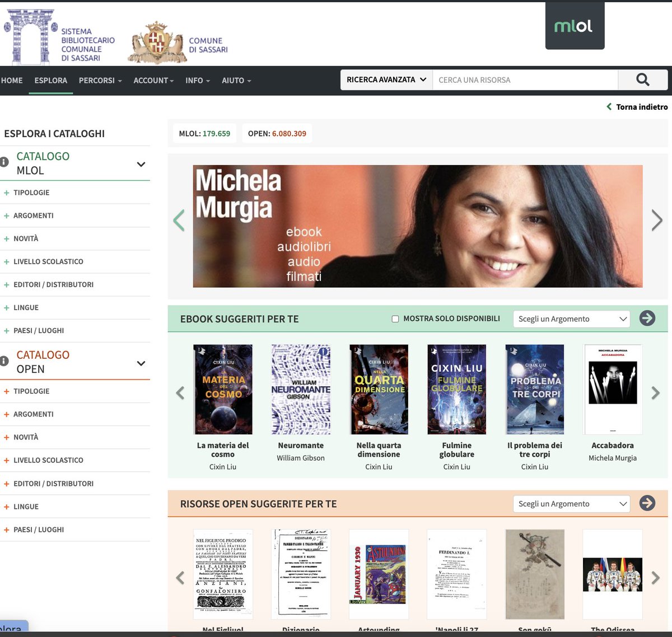This screenshot has width=672, height=637.
Task: Open Il problema dei tre corpi cover
Action: [535, 390]
